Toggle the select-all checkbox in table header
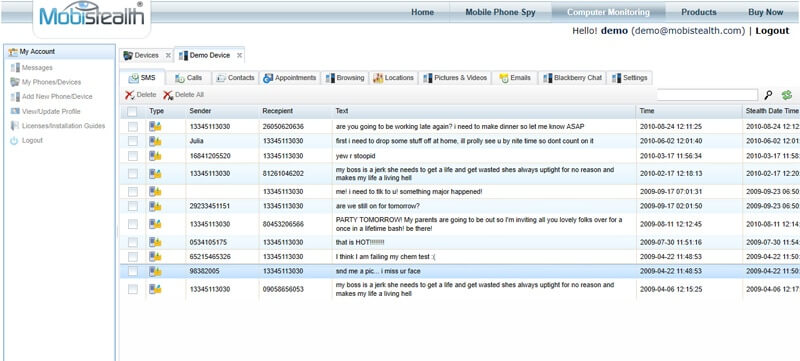 click(x=132, y=111)
